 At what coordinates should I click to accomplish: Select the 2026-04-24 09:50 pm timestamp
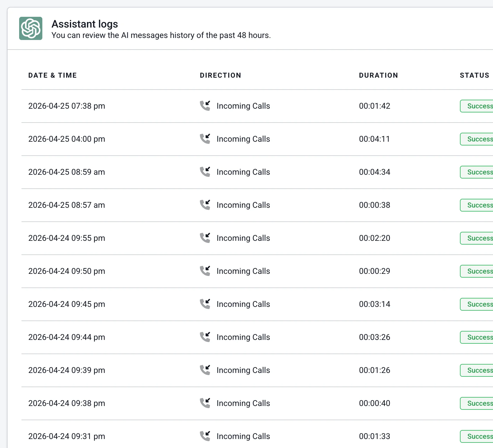(x=67, y=271)
